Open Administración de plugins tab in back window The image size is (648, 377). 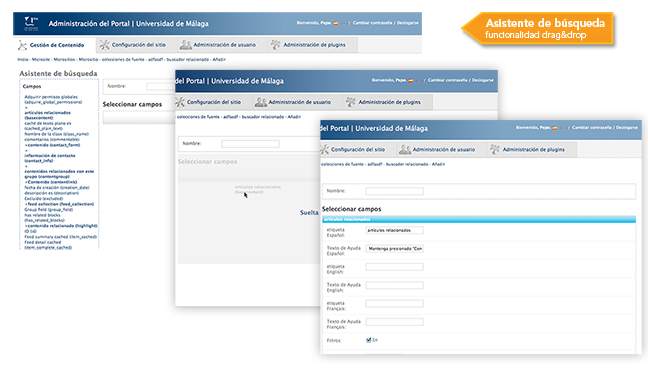pyautogui.click(x=308, y=45)
